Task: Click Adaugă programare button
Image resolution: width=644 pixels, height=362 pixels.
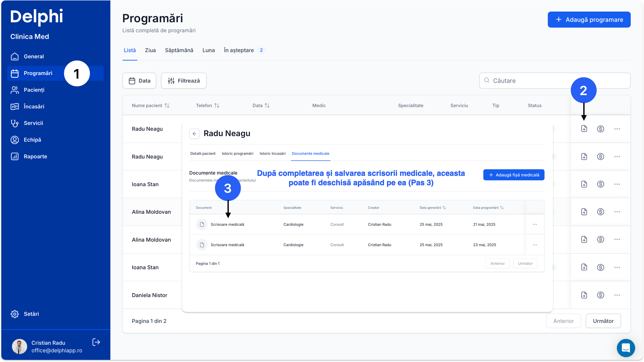Action: [x=589, y=19]
